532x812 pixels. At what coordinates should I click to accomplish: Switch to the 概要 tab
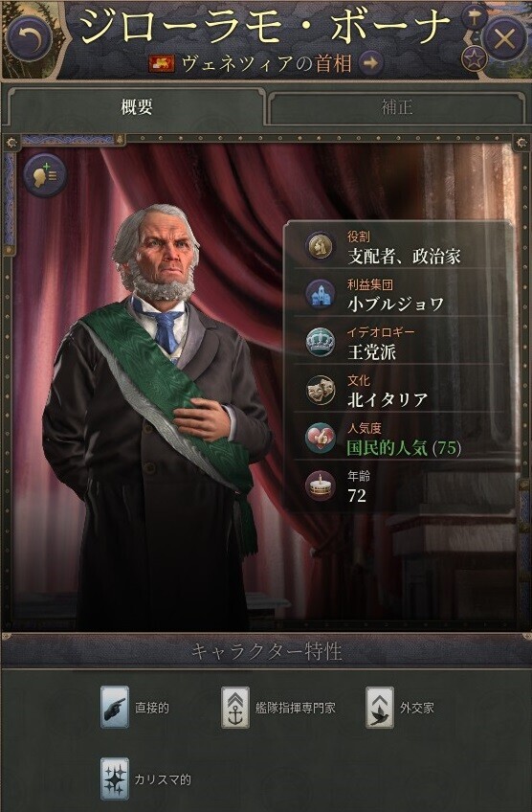coord(136,107)
